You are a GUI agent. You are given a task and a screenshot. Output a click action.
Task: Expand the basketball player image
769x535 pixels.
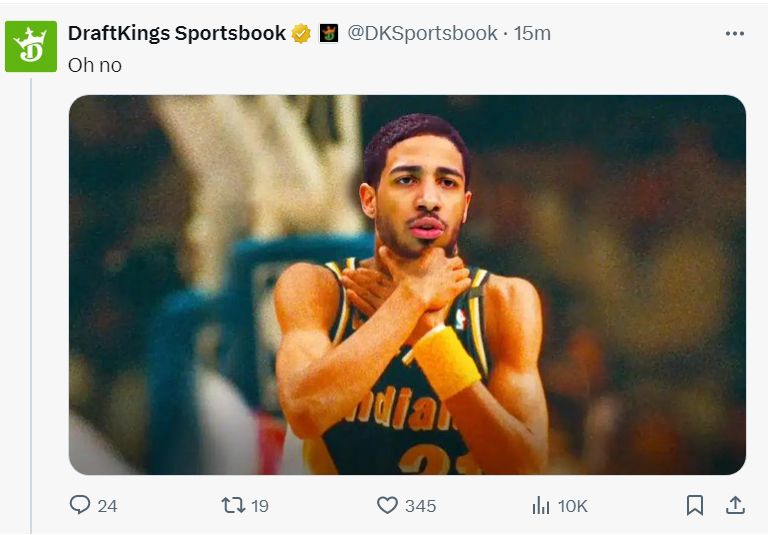pyautogui.click(x=407, y=284)
